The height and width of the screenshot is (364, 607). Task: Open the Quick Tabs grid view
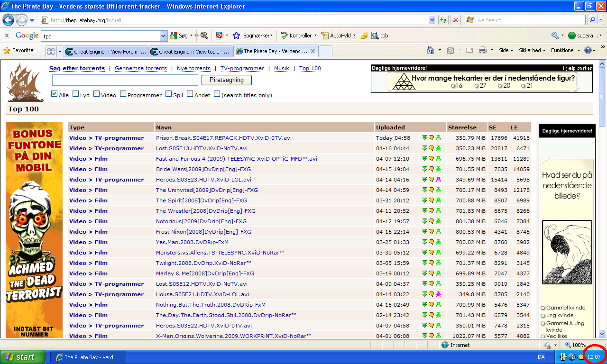point(51,51)
